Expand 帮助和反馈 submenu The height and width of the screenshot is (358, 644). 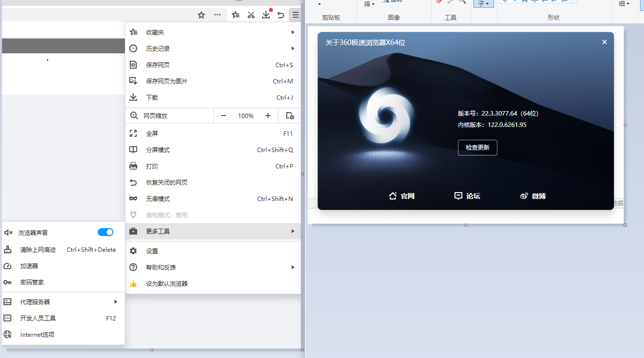tap(213, 267)
